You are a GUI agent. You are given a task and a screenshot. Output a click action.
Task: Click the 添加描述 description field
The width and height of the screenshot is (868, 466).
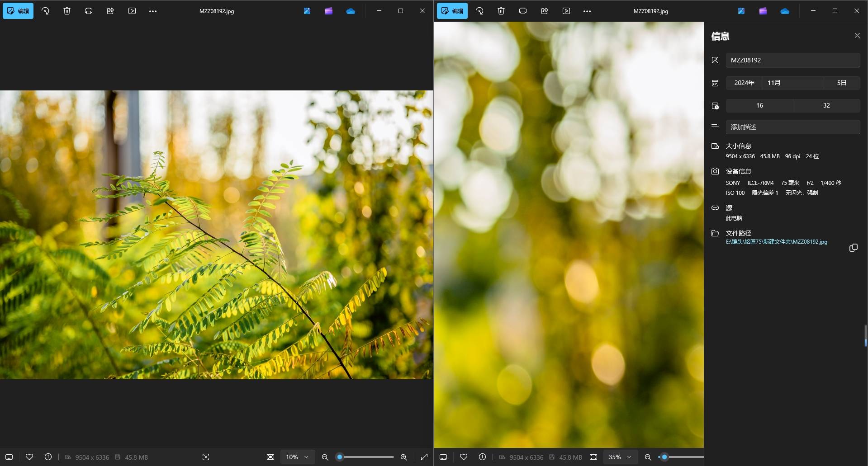(x=792, y=127)
